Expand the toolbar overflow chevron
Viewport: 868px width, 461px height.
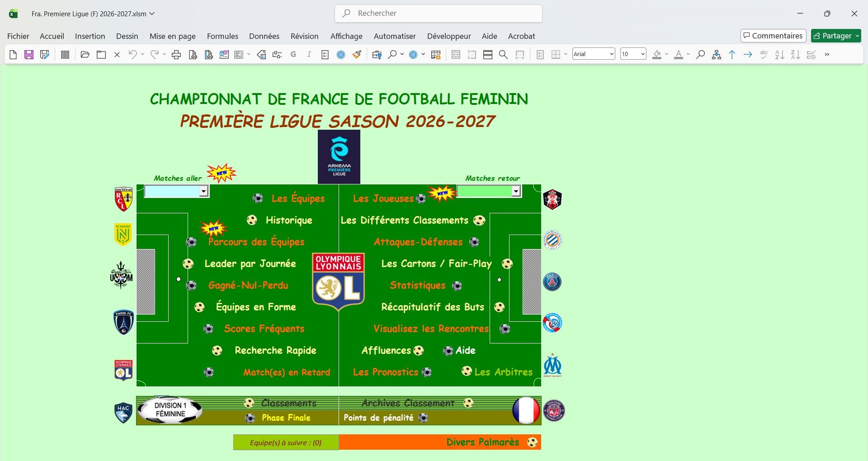[827, 55]
